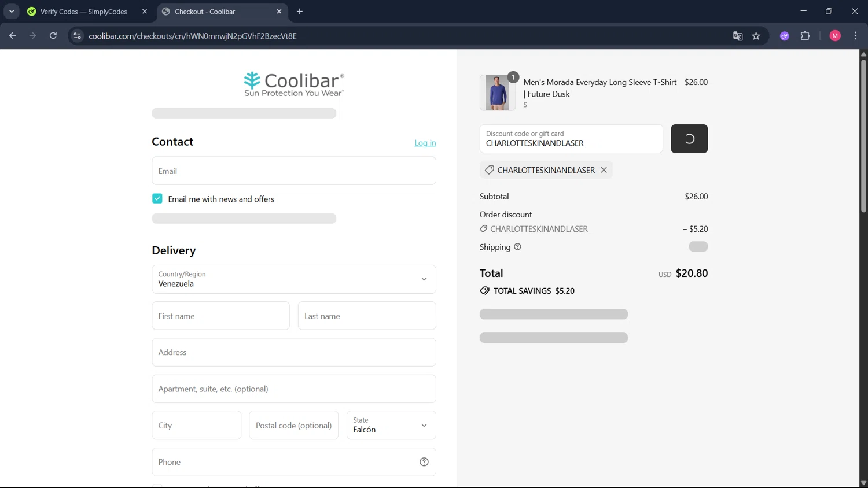Click the Subtotal $26.00 value

696,197
